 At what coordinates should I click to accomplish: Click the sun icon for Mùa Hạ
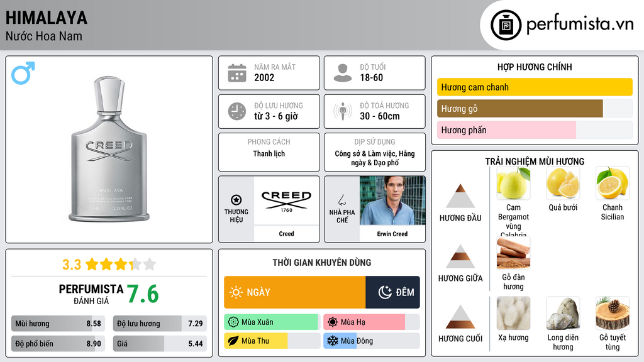[333, 322]
